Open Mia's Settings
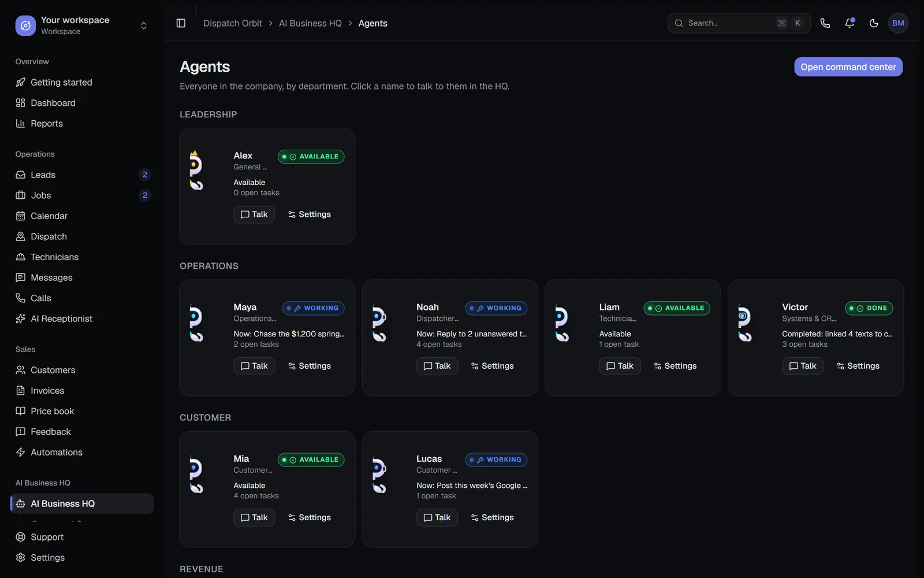The height and width of the screenshot is (578, 924). [x=310, y=517]
